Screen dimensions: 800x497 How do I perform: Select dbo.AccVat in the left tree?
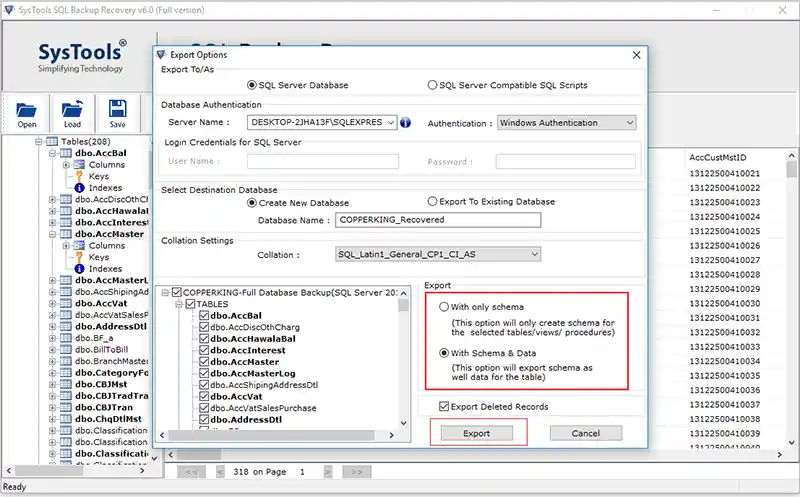point(101,303)
